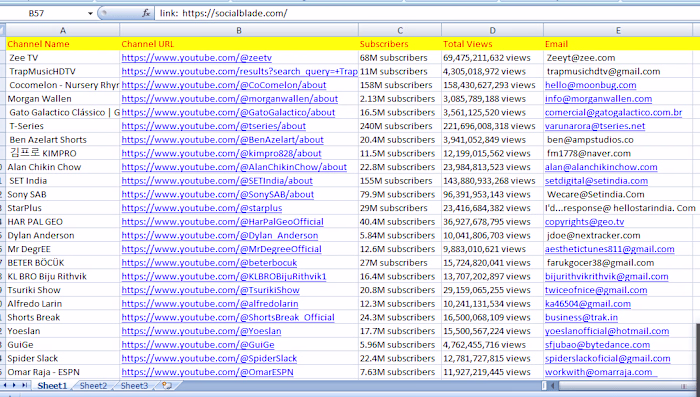Viewport: 700px width, 397px height.
Task: Select the Channel URL header cell
Action: click(x=239, y=44)
